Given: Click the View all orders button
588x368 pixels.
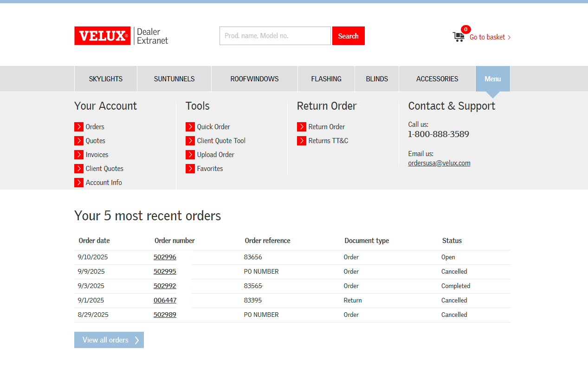Looking at the screenshot, I should click(x=109, y=340).
